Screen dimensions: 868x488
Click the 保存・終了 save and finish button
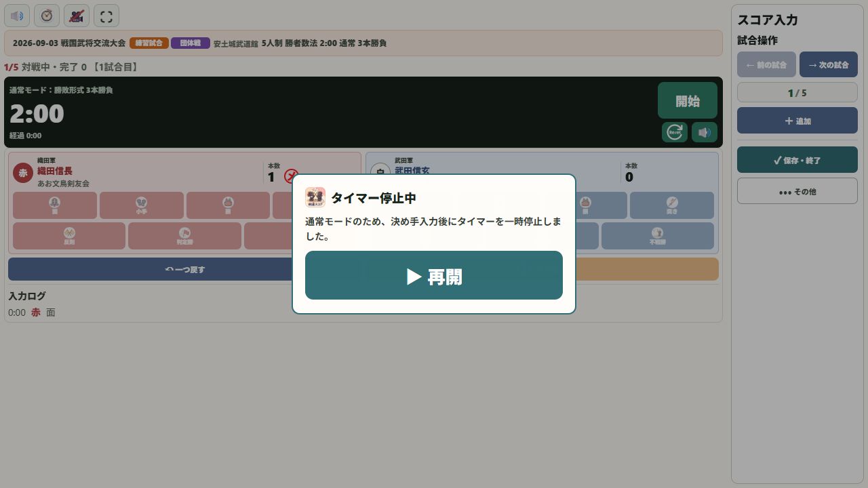[797, 160]
